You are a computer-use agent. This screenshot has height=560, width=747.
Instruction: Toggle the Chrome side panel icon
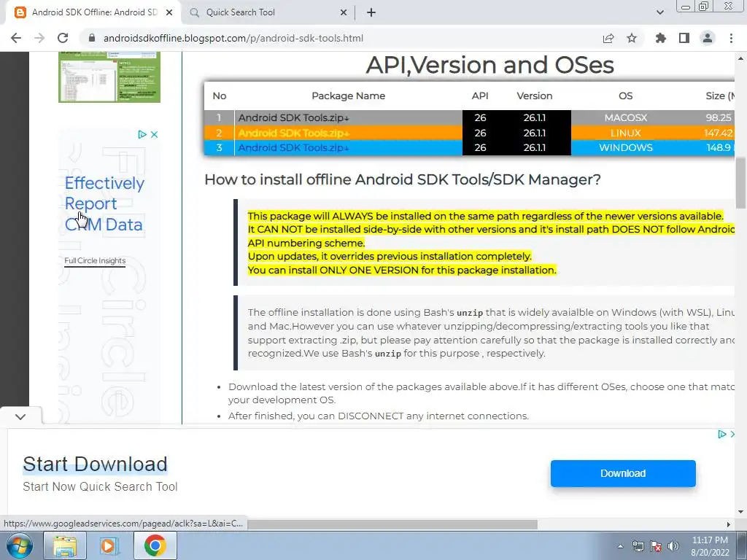coord(684,38)
